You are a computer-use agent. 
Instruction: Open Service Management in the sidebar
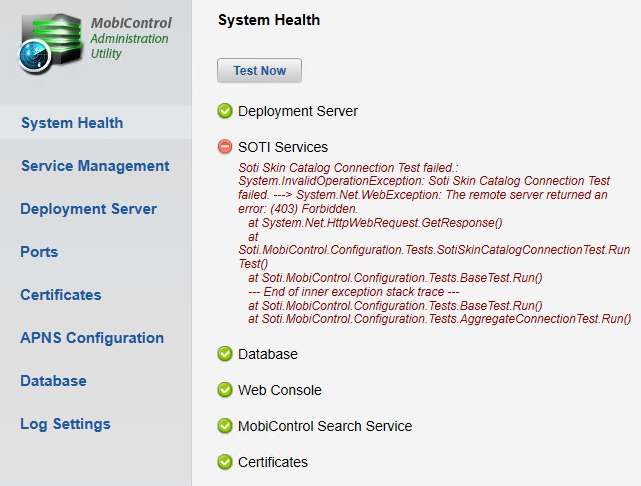[x=95, y=166]
